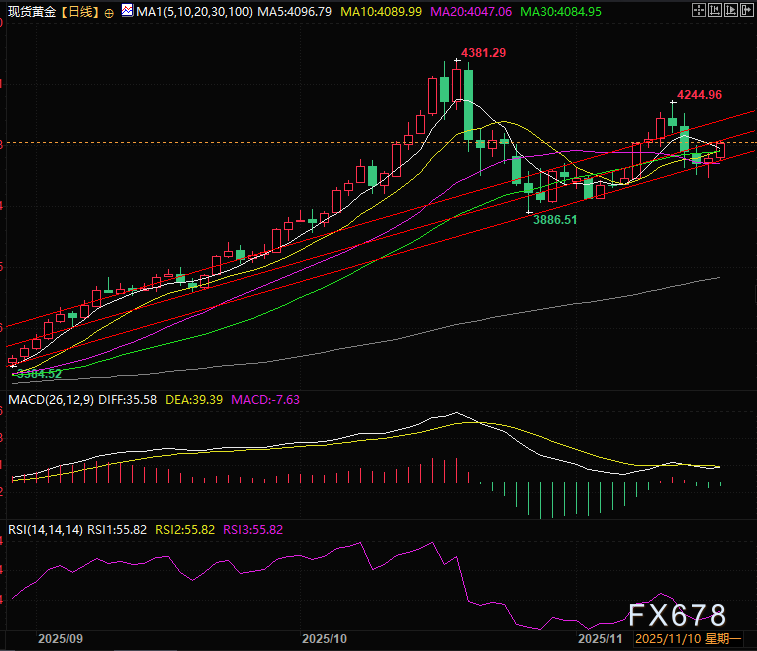Open MACD(26,12,9) parameter settings
This screenshot has height=651, width=757.
[x=53, y=399]
